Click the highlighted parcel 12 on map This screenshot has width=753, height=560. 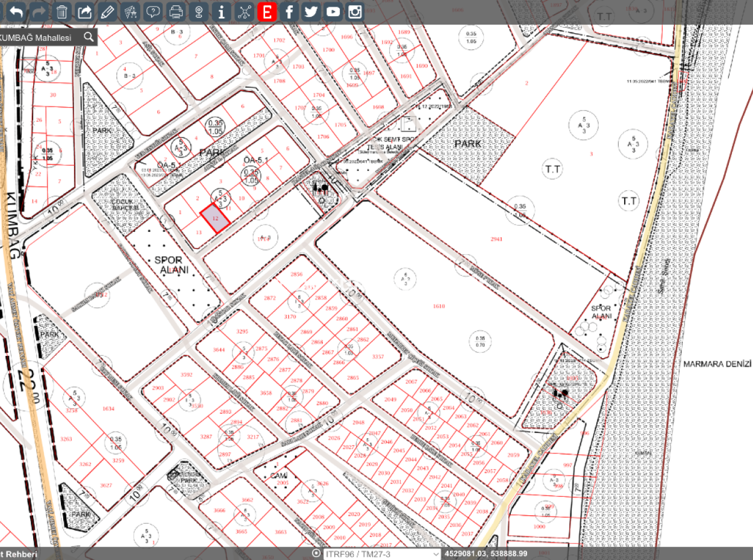pos(215,219)
